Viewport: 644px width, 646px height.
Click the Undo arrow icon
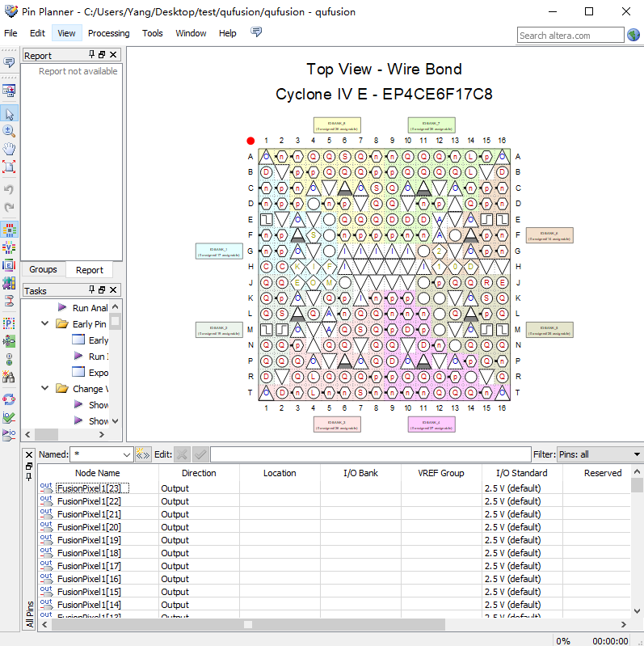[9, 190]
